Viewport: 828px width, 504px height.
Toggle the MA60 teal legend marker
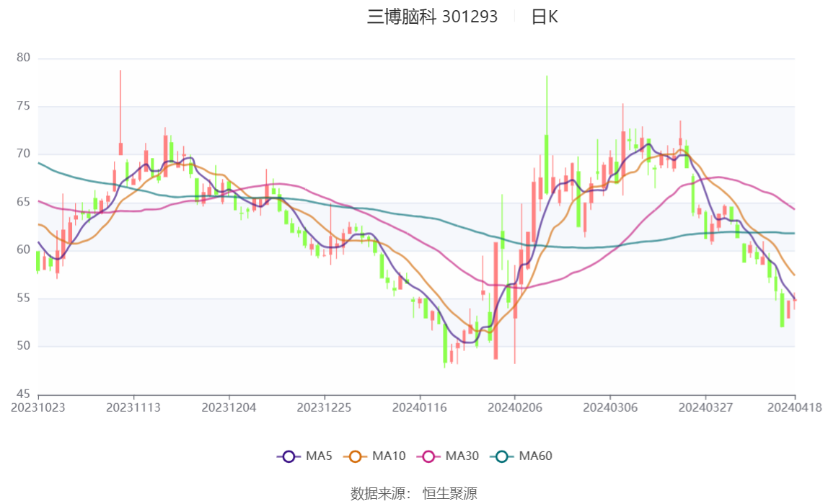[x=502, y=456]
